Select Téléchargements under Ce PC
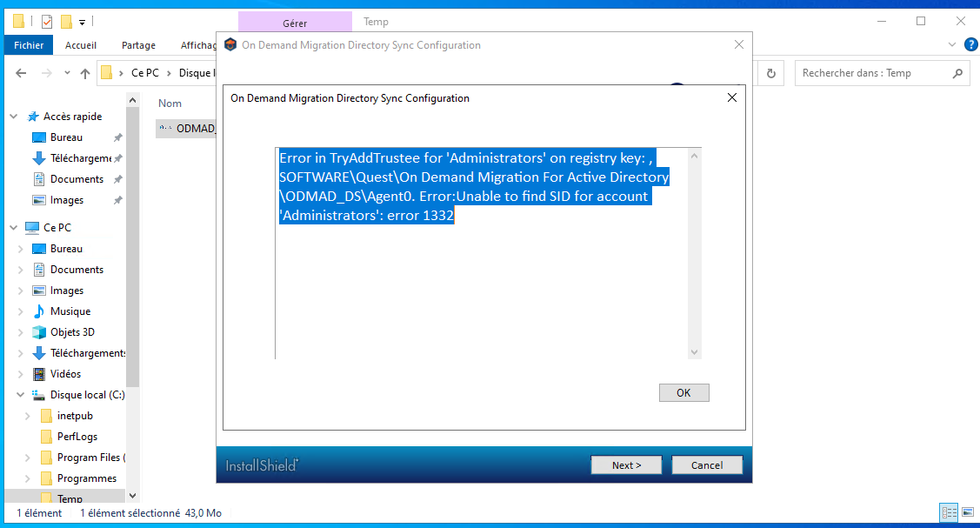The image size is (980, 528). pos(88,353)
